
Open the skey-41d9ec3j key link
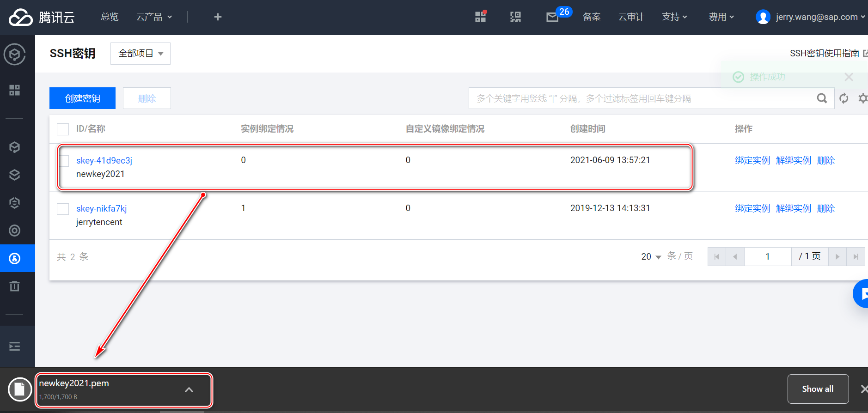click(x=104, y=160)
